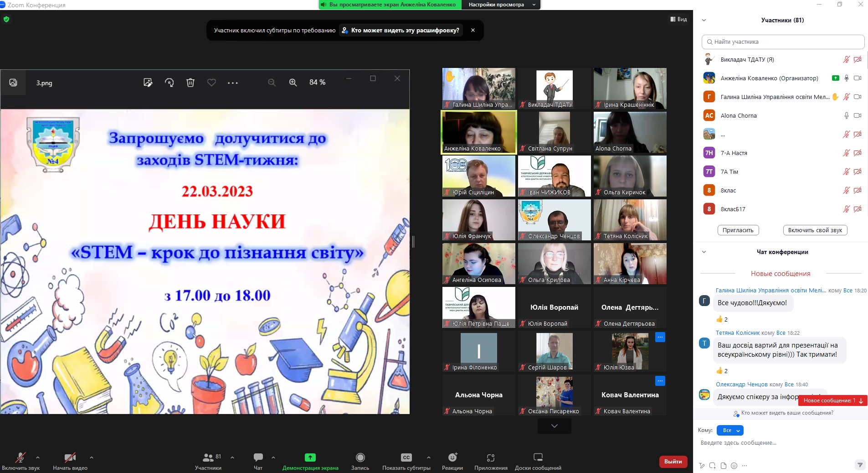Open text formatting options in the chat box
Viewport: 868px width, 473px height.
[x=702, y=466]
